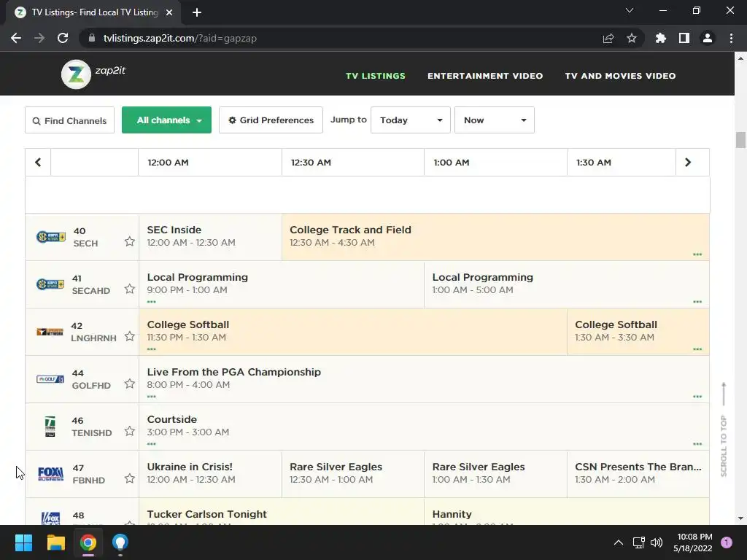Open Courtside program listing
The image size is (747, 560).
point(424,426)
